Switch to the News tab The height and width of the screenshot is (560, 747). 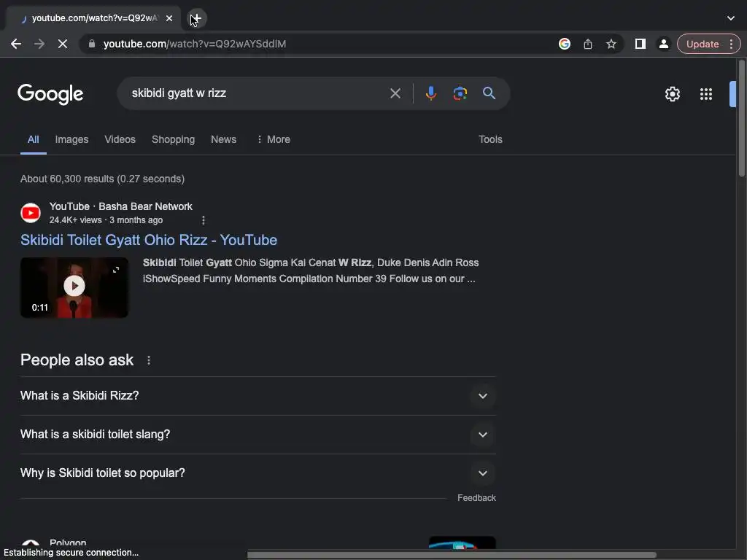pos(223,139)
